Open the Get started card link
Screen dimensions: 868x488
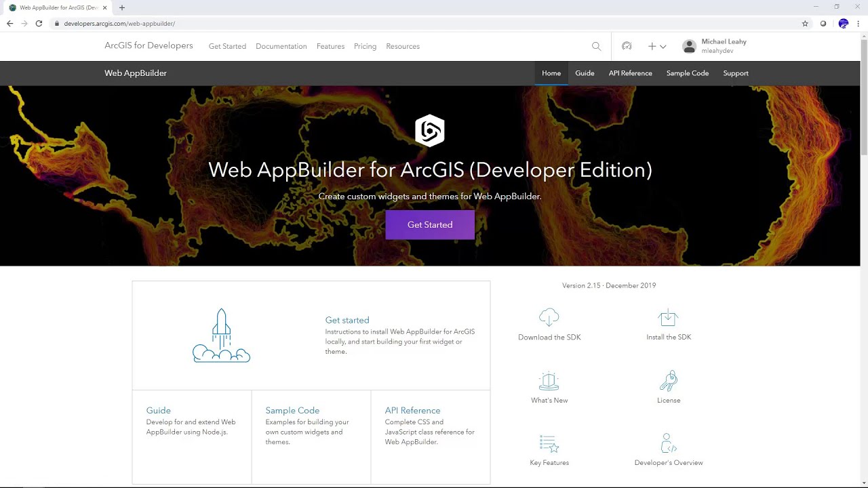[x=347, y=320]
